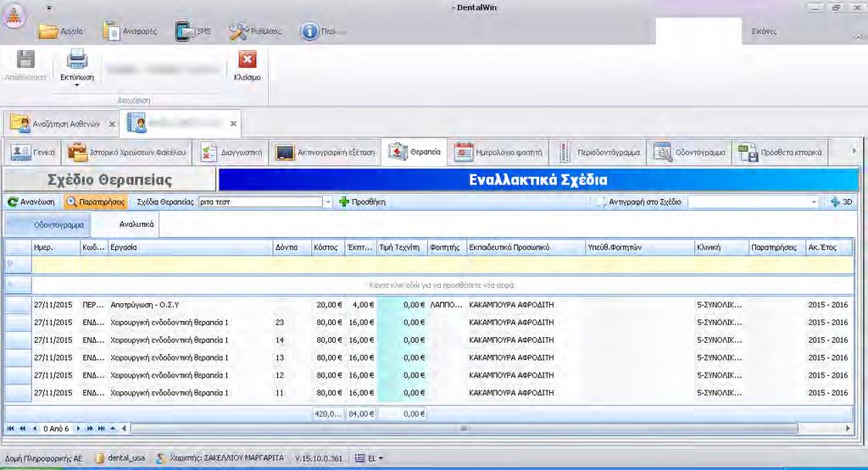868x470 pixels.
Task: Select the Θεραπεία tab
Action: (x=414, y=152)
